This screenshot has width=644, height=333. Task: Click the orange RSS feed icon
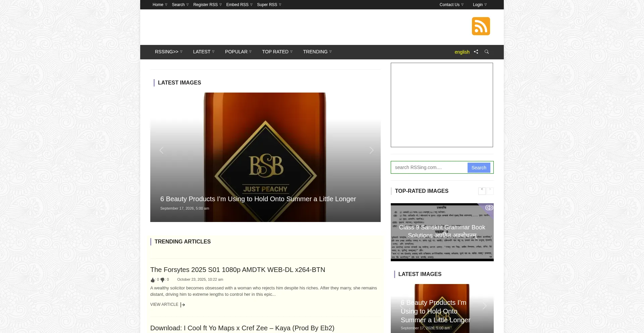(x=481, y=26)
